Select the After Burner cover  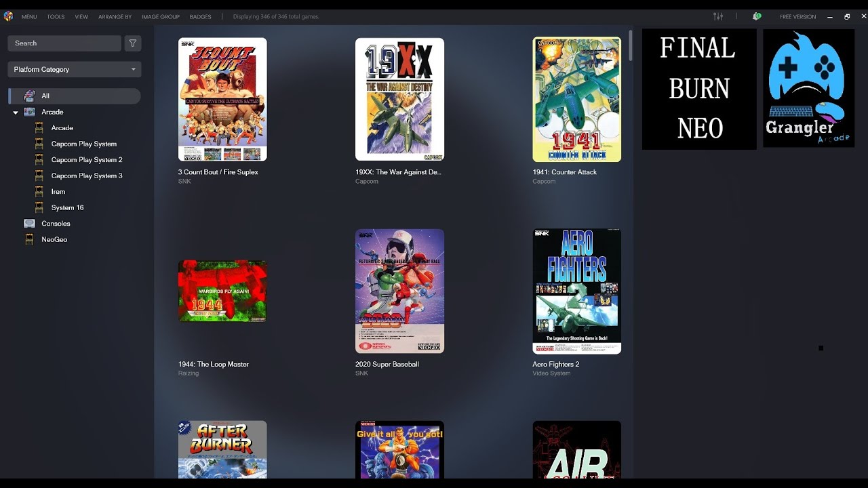point(222,449)
